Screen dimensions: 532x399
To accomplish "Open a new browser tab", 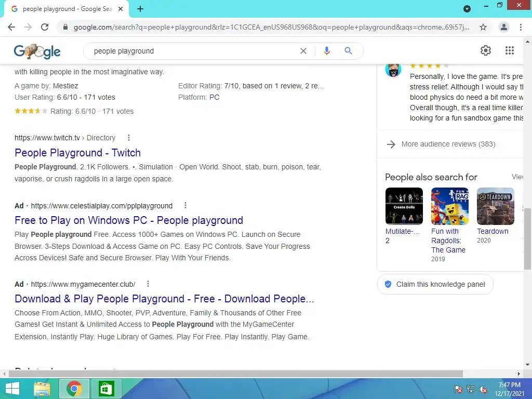I will (140, 9).
